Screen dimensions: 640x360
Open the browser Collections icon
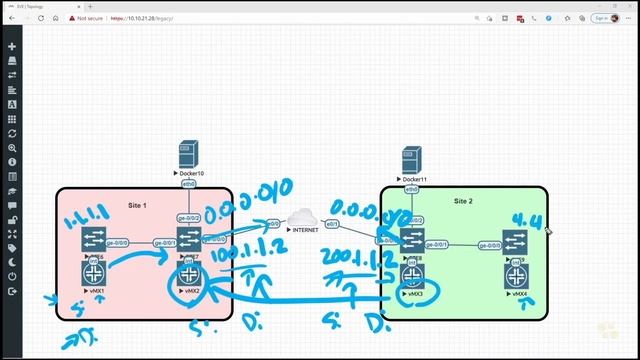pyautogui.click(x=582, y=18)
